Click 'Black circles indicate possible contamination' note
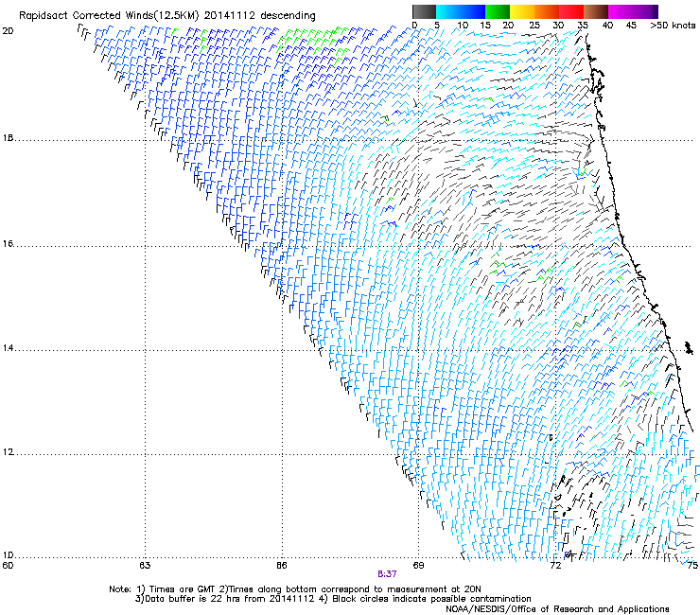Viewport: 700px width, 615px height. pyautogui.click(x=431, y=599)
